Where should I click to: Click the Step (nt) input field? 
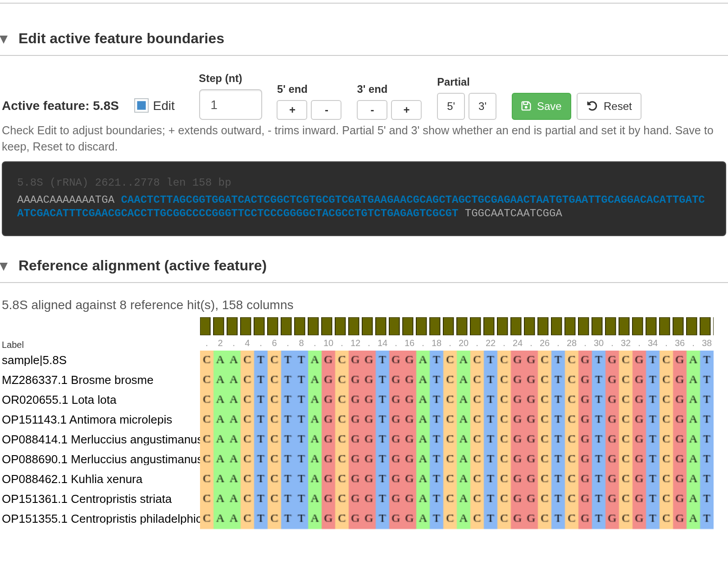231,105
